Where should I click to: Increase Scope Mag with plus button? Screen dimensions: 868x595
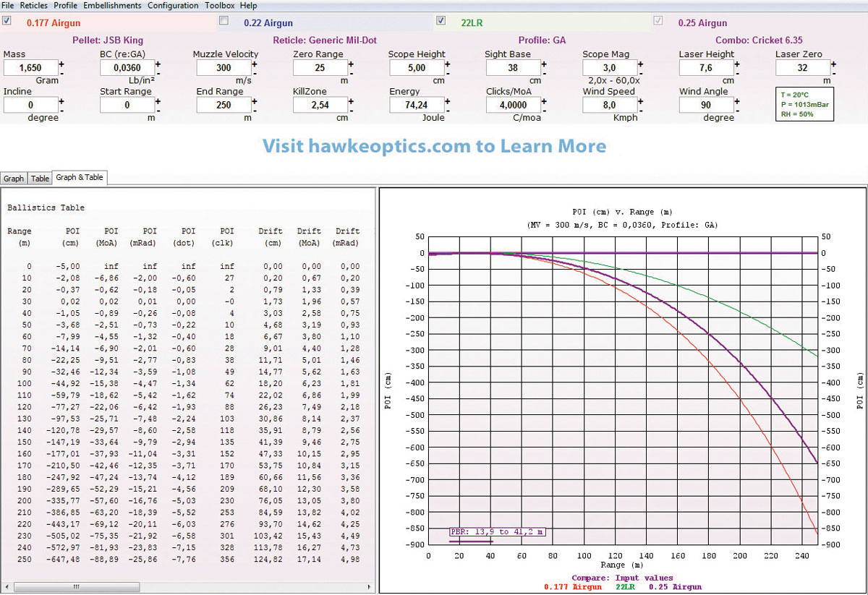[640, 64]
